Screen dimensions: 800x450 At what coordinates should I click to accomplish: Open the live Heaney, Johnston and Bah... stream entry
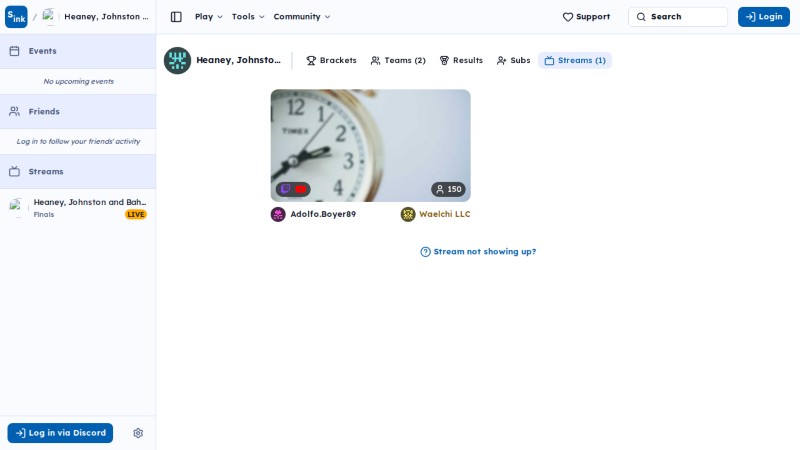78,208
